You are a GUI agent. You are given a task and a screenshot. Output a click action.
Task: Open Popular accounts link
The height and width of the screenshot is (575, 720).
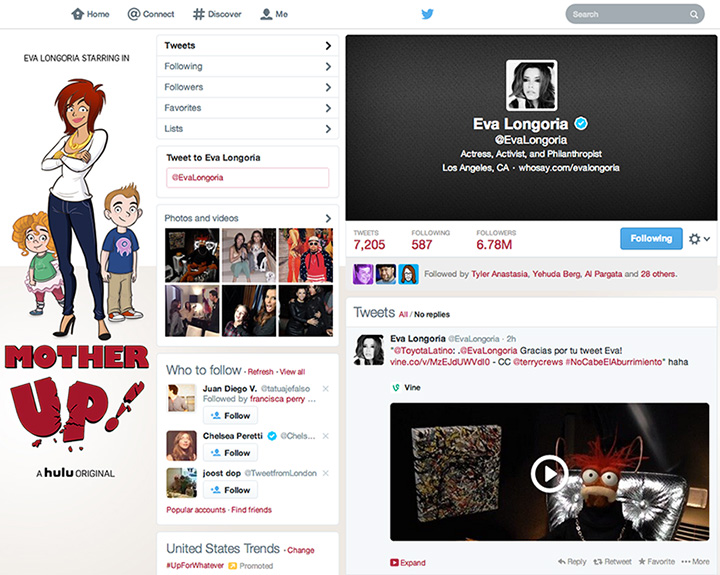196,510
